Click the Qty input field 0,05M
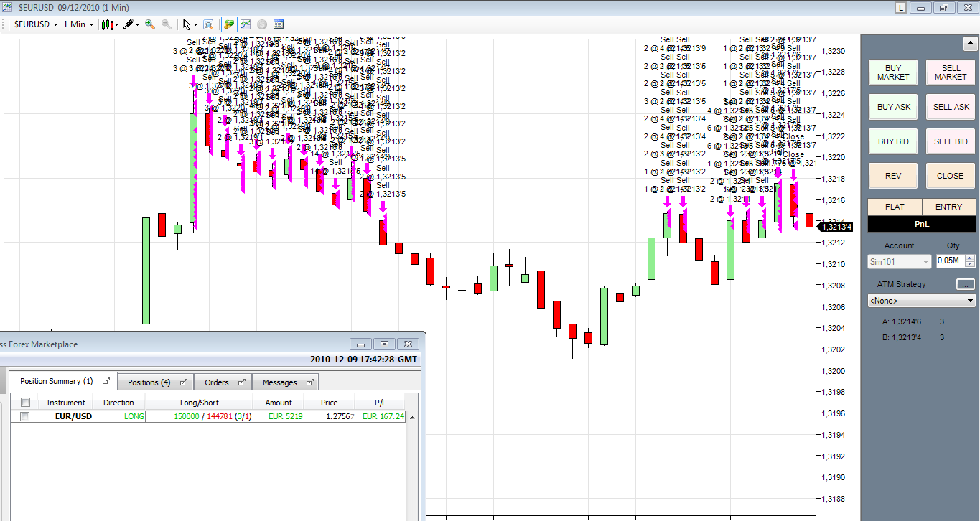 (x=950, y=262)
